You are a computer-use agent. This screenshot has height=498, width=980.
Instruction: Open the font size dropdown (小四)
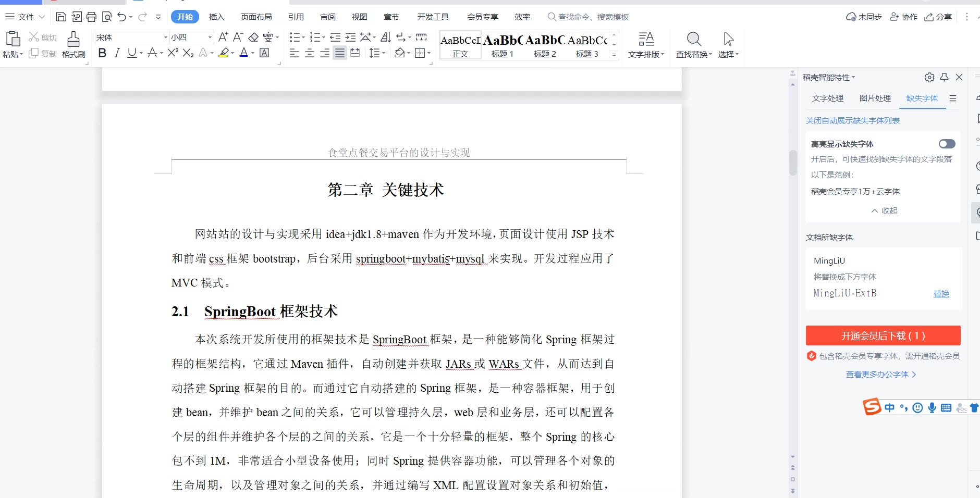pos(210,37)
